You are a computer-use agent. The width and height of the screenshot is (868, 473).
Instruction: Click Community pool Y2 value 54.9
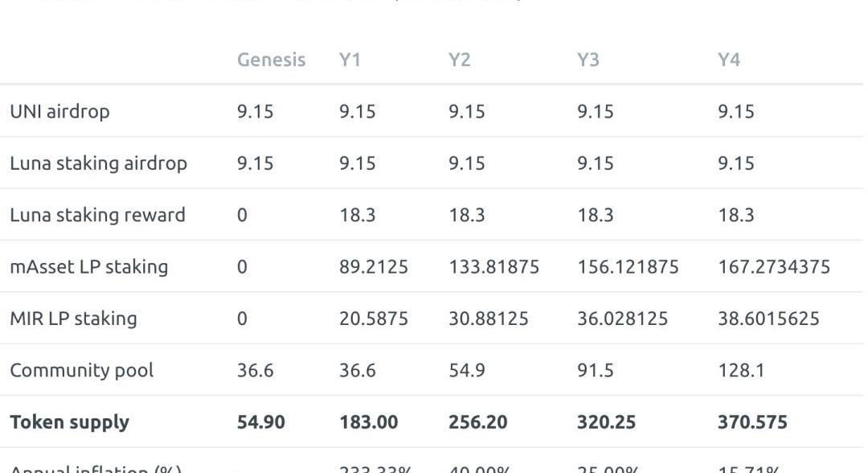[467, 371]
